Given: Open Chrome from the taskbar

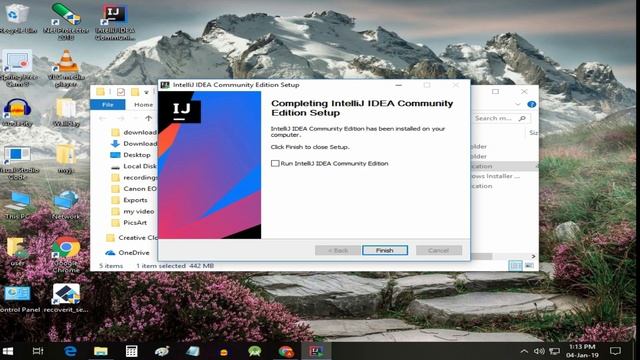Looking at the screenshot, I should (x=286, y=351).
